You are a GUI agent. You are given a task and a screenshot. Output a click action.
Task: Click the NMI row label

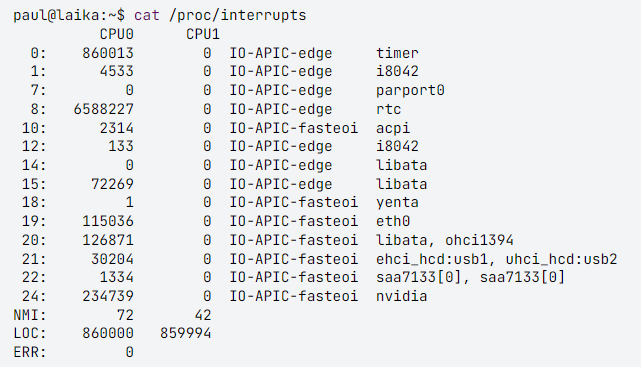point(30,315)
